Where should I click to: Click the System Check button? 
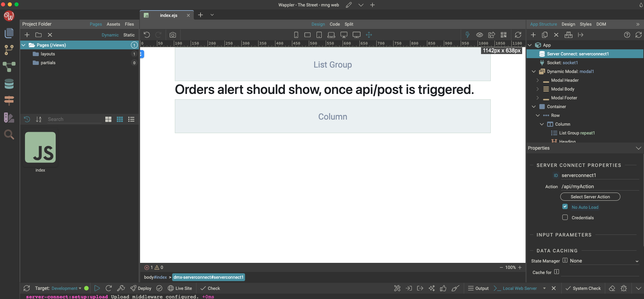pyautogui.click(x=583, y=288)
